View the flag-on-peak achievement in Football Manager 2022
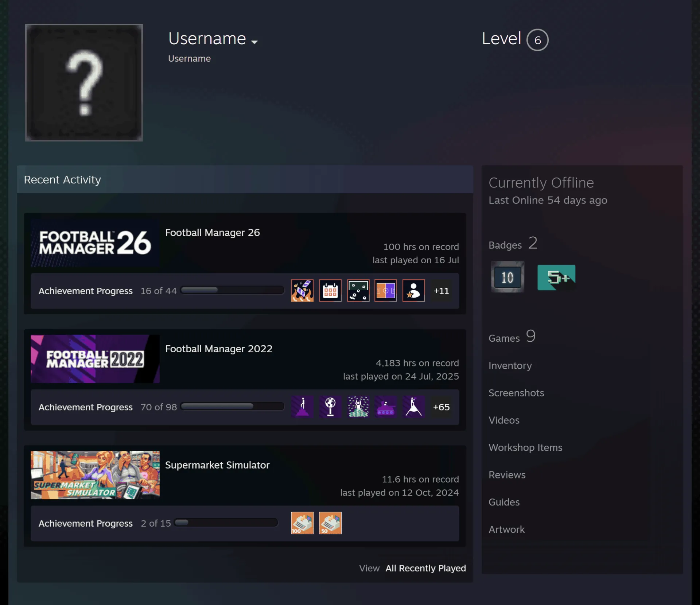The image size is (700, 605). (414, 407)
